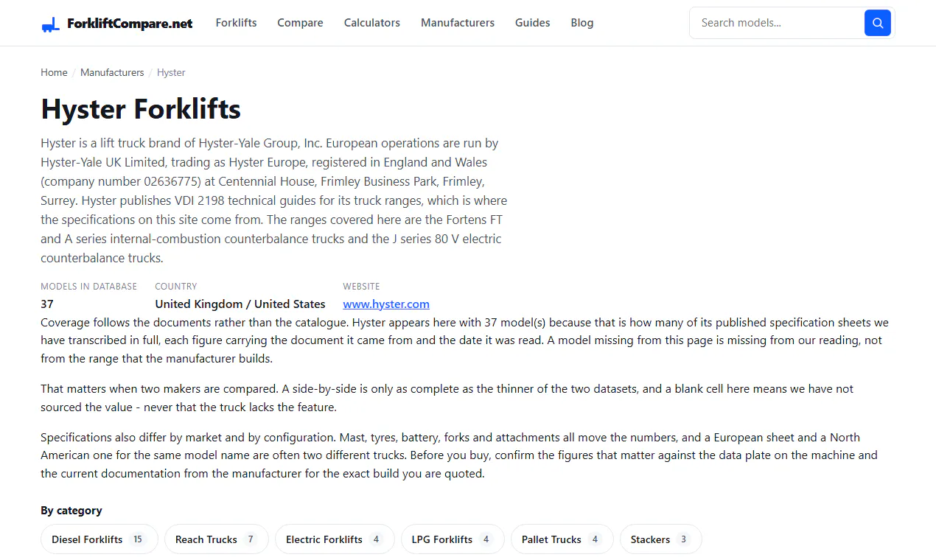Click the models count value 37

(47, 304)
